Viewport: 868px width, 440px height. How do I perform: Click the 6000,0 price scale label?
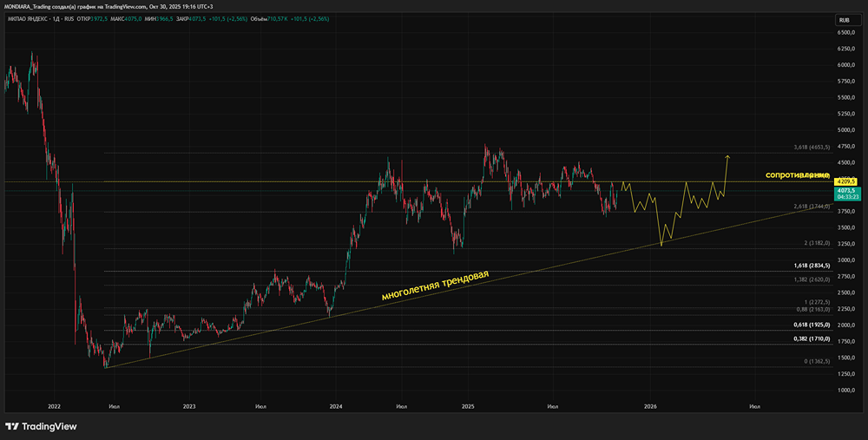(847, 65)
